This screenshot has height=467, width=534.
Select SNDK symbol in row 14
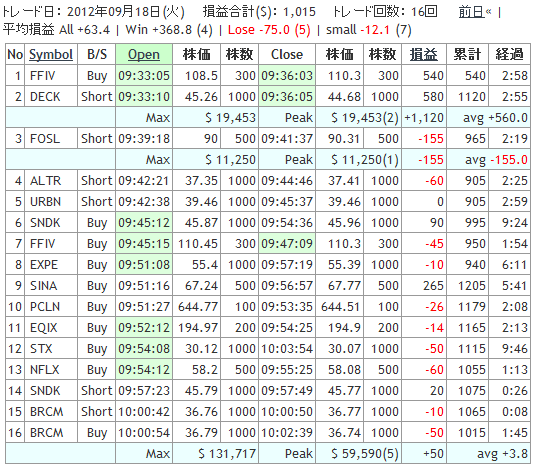click(45, 391)
